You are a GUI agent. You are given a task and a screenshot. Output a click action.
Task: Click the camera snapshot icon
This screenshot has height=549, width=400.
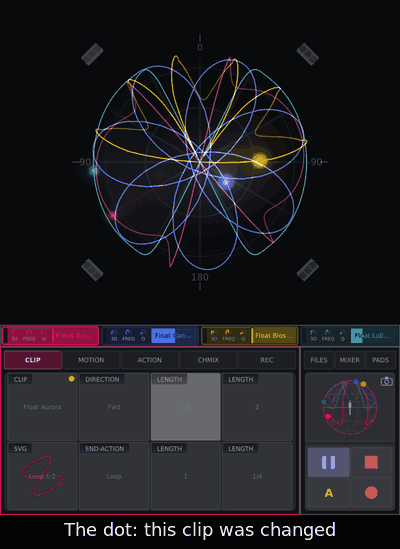pyautogui.click(x=386, y=381)
